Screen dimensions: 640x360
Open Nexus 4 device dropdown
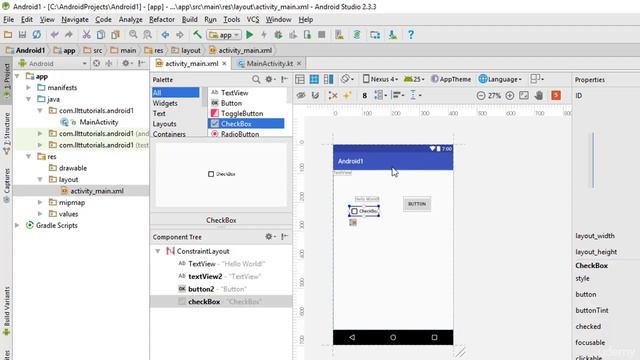coord(380,79)
